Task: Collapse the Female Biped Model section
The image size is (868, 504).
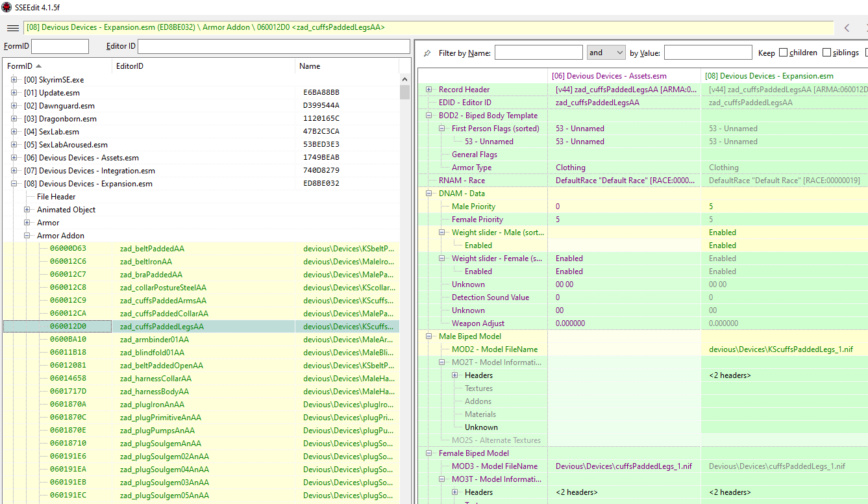Action: (x=429, y=453)
